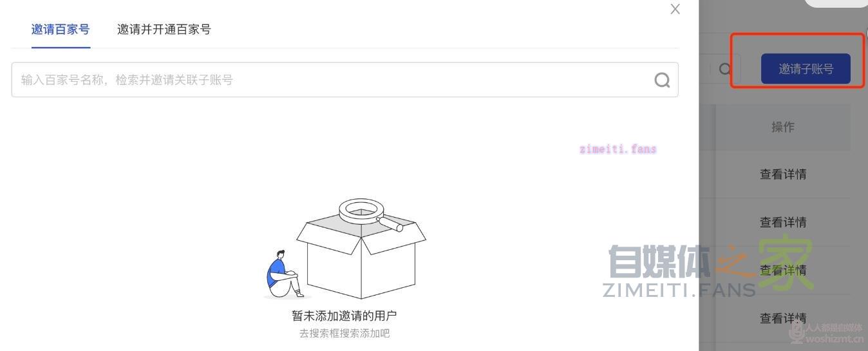Click the magnifier icon in search box
The image size is (868, 351).
662,80
